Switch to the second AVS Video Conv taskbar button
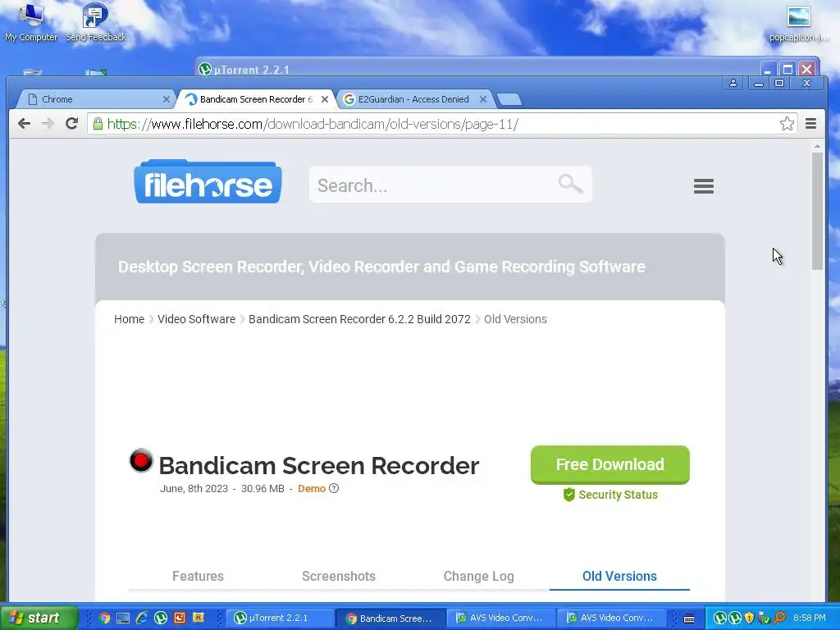The height and width of the screenshot is (630, 840). tap(613, 618)
